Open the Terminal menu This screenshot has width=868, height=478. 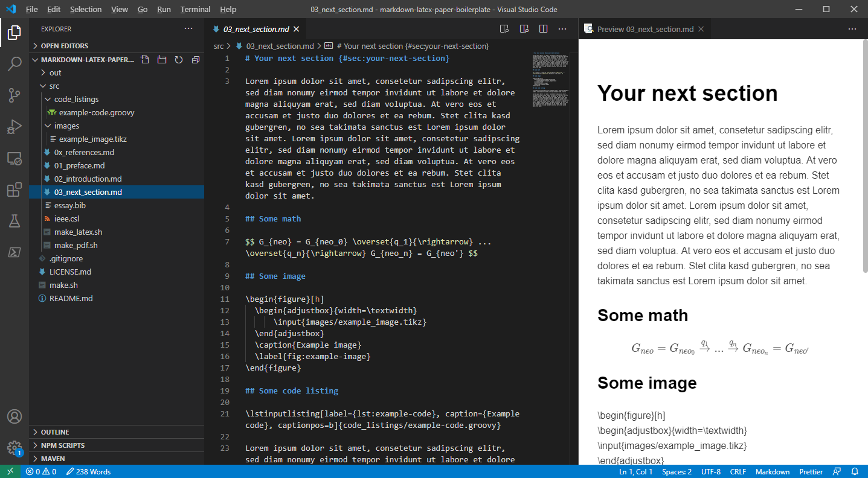tap(195, 9)
